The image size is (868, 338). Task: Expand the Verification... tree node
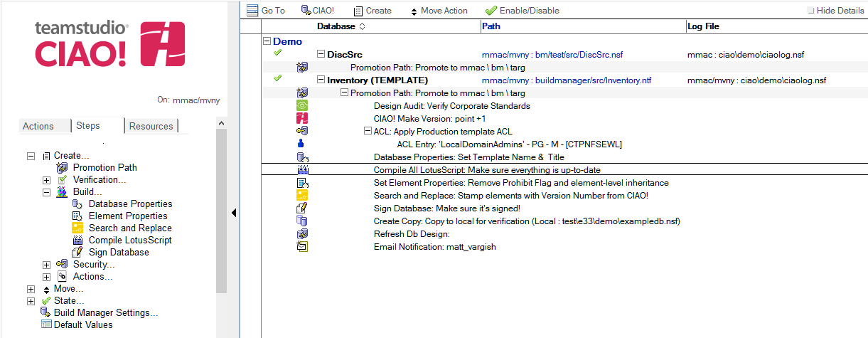46,179
